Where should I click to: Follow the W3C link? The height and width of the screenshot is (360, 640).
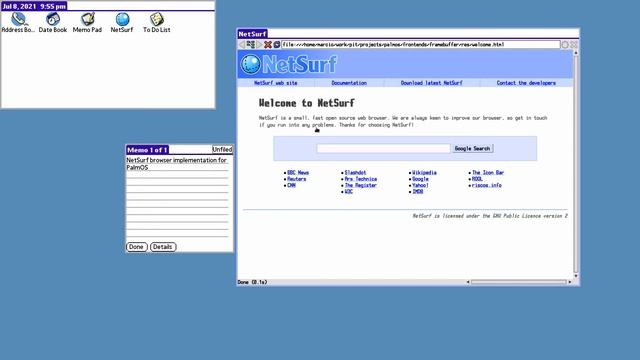tap(349, 191)
